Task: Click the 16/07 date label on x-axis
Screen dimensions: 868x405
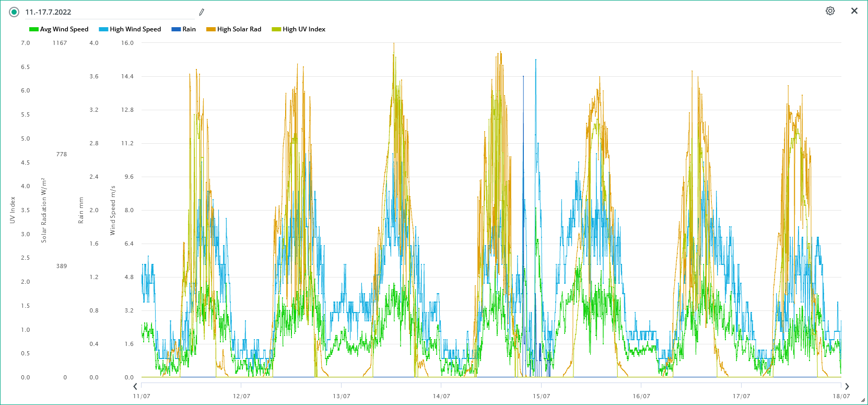Action: click(x=641, y=396)
